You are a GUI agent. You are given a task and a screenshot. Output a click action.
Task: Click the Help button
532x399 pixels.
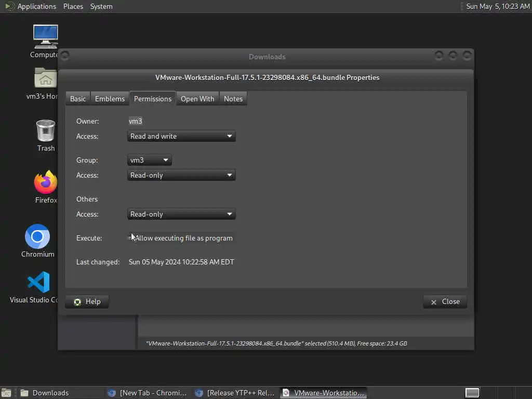pyautogui.click(x=87, y=302)
